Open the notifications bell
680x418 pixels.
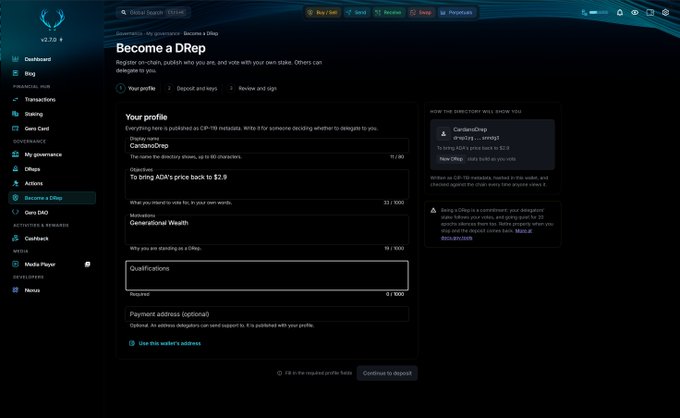[620, 13]
